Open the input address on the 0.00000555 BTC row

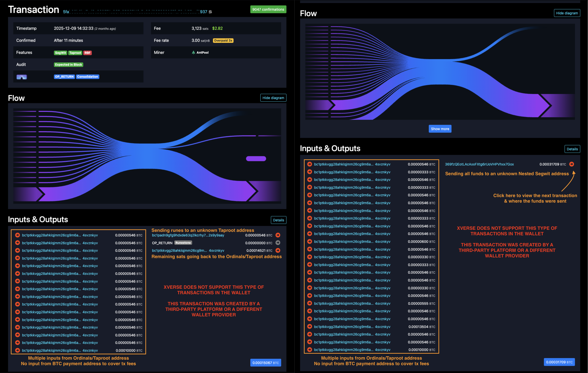pyautogui.click(x=352, y=303)
